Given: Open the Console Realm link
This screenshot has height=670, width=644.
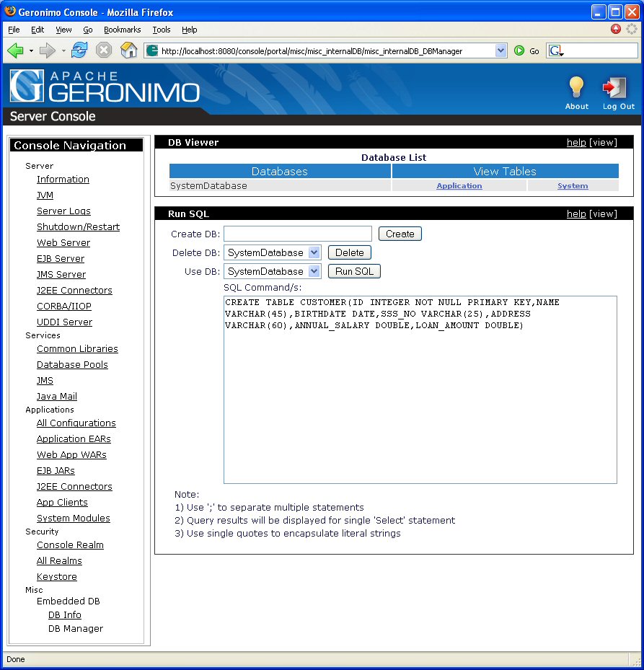Looking at the screenshot, I should (x=70, y=545).
